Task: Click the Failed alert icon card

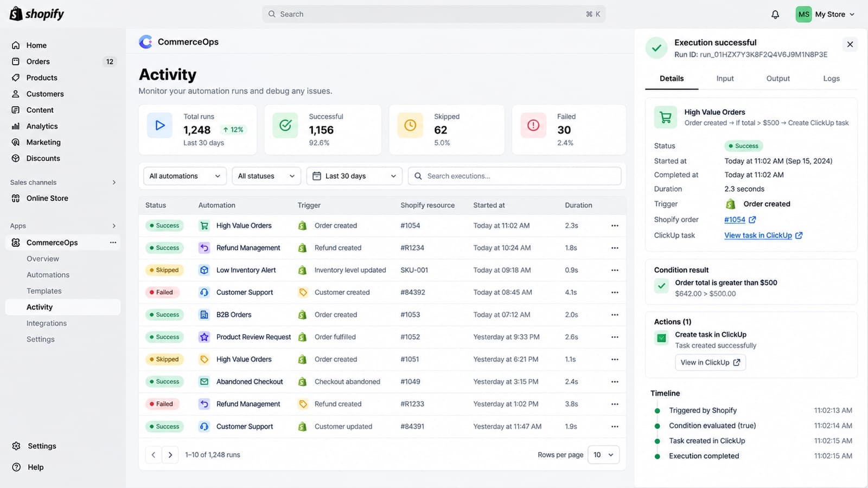Action: (533, 125)
